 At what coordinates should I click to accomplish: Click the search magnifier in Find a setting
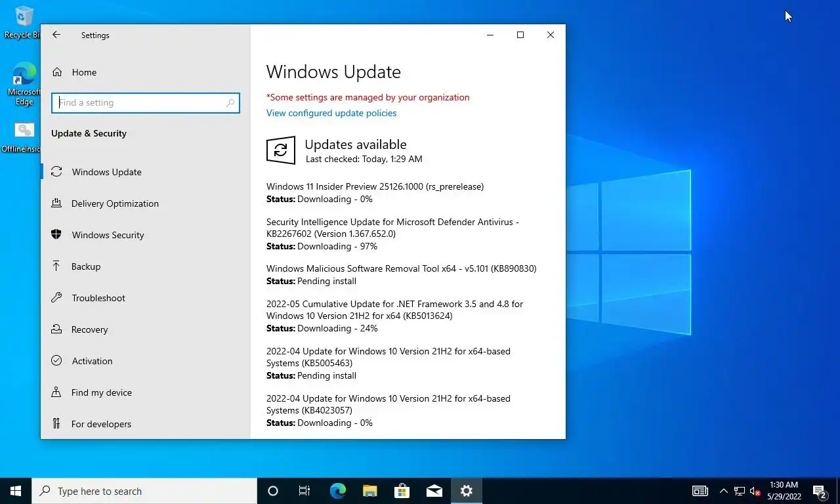point(230,103)
